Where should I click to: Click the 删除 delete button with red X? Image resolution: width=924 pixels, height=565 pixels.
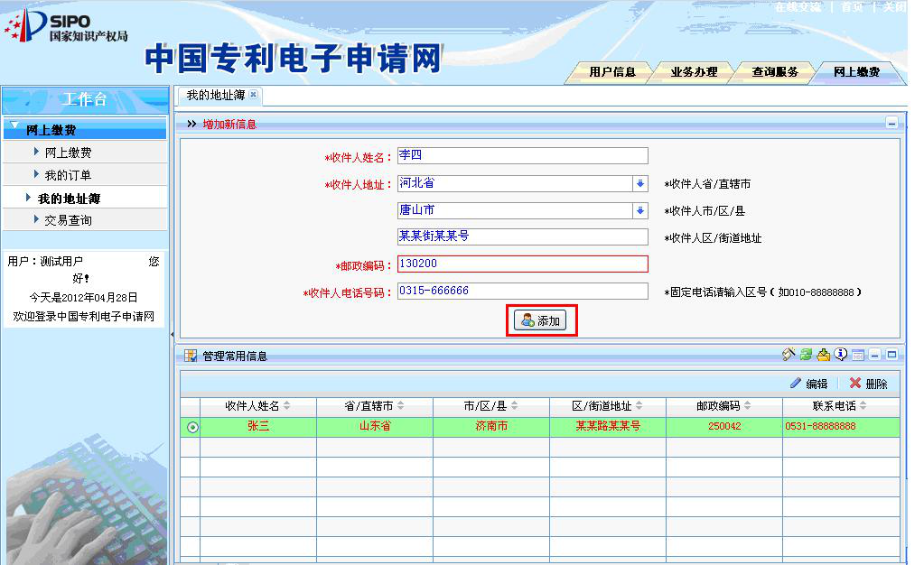[x=868, y=384]
